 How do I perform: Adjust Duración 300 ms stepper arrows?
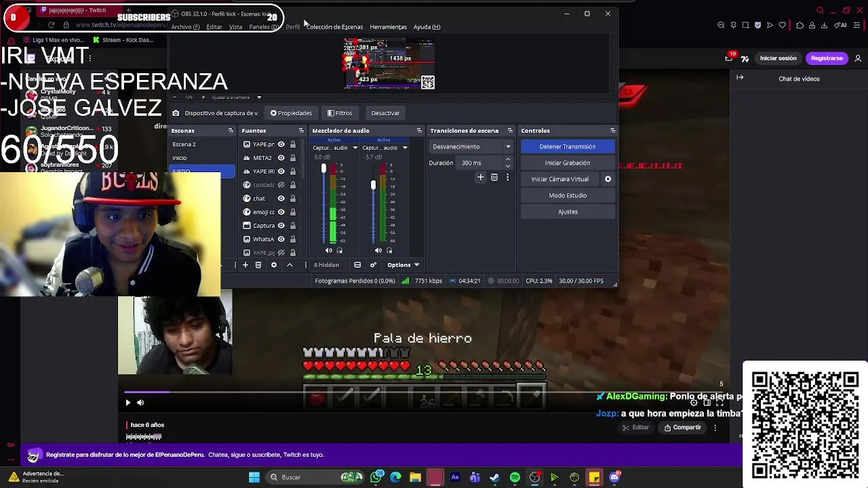tap(507, 163)
